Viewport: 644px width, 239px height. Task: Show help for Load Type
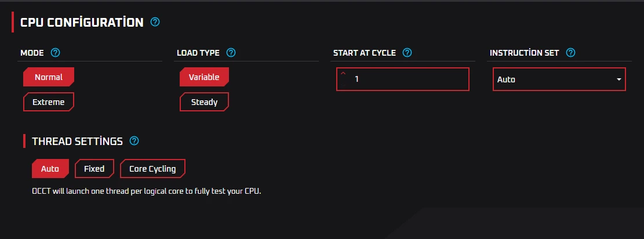[231, 53]
